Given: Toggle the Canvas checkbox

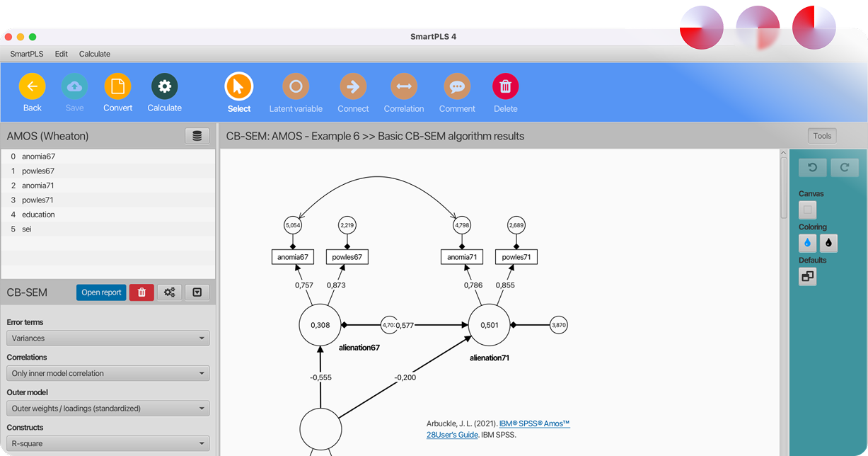Looking at the screenshot, I should (x=808, y=210).
